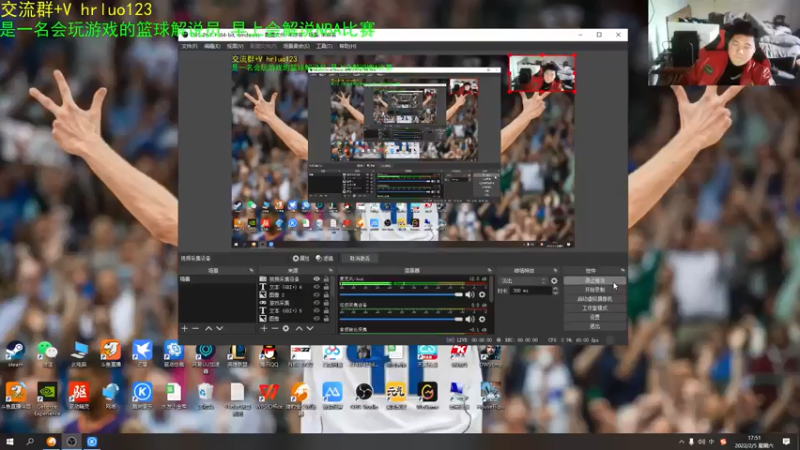The image size is (800, 450).
Task: Open transition properties gear icon
Action: (554, 281)
